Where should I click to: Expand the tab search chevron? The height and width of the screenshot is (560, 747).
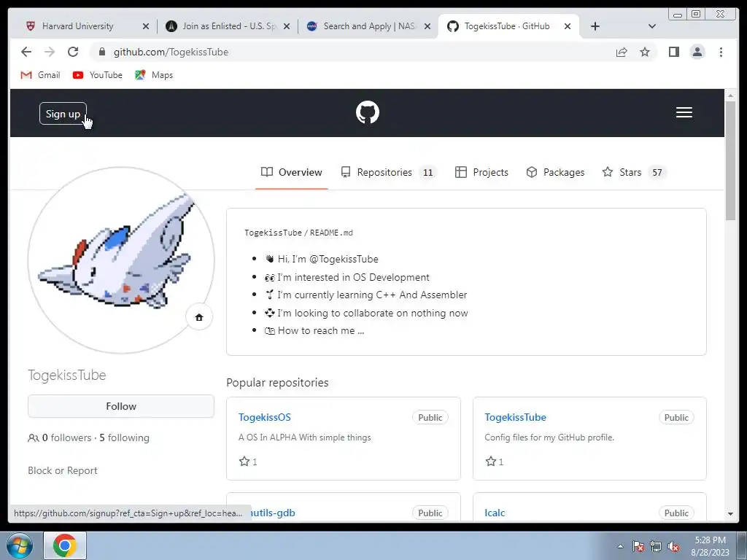coord(652,26)
